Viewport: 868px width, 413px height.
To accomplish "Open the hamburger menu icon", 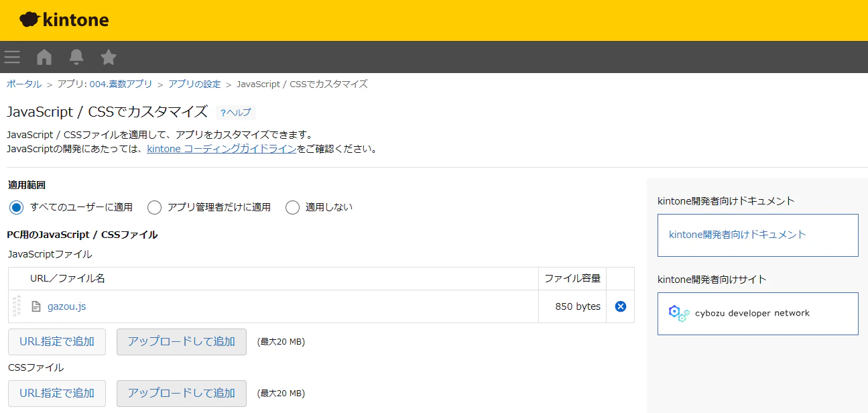I will tap(12, 57).
